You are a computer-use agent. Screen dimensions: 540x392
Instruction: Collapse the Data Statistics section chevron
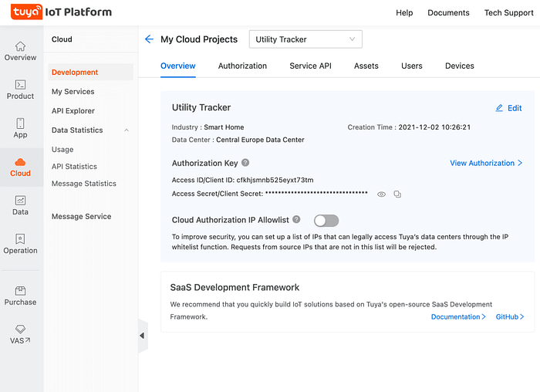point(127,130)
